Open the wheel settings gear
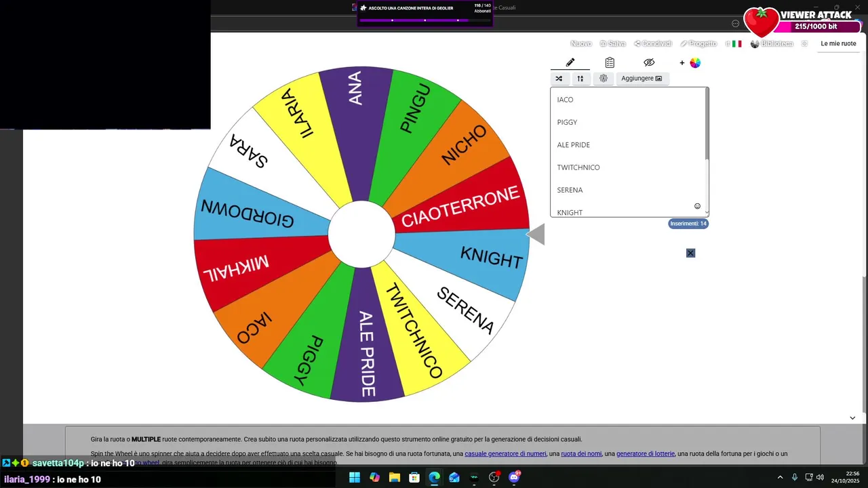This screenshot has width=868, height=488. pyautogui.click(x=604, y=79)
